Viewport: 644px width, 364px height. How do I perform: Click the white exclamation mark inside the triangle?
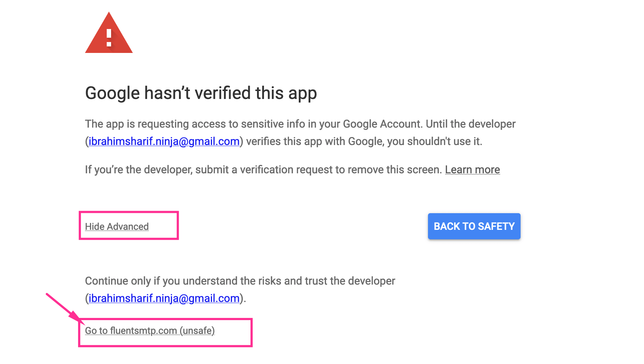pyautogui.click(x=109, y=38)
